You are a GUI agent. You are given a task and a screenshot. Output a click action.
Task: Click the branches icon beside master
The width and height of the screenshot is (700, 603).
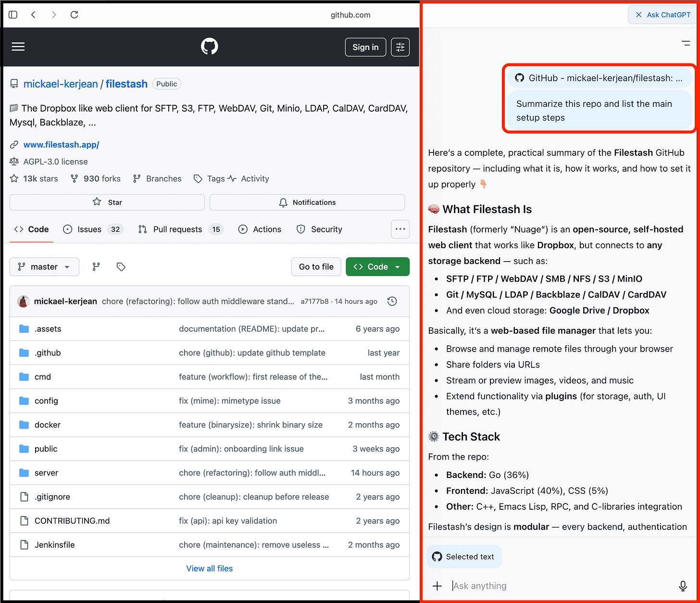pos(96,267)
